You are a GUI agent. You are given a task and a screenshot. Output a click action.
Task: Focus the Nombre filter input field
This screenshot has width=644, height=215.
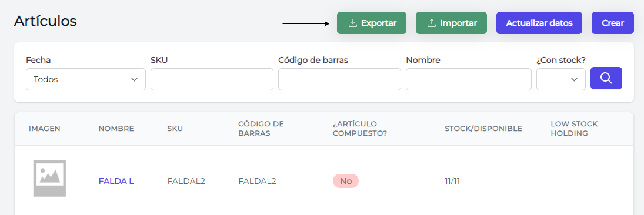[x=469, y=79]
